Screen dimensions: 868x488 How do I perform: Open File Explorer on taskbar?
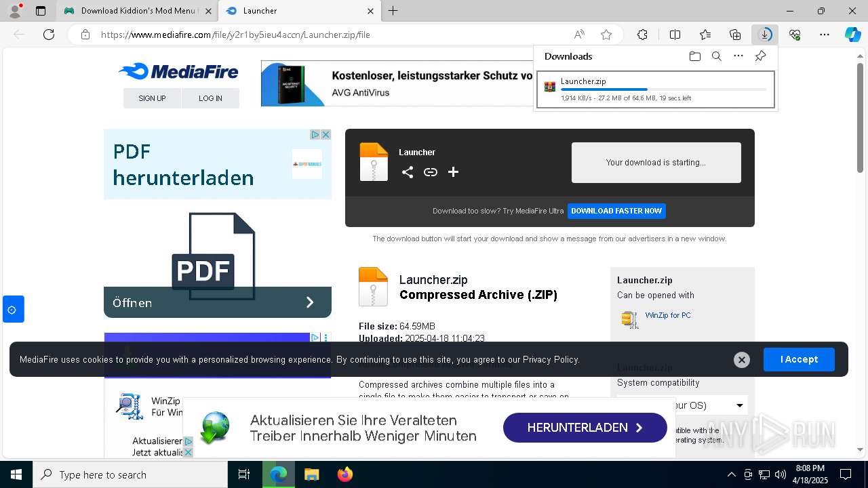(x=311, y=474)
